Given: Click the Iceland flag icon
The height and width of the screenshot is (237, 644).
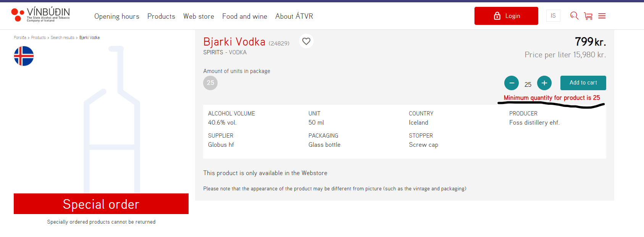Looking at the screenshot, I should [x=24, y=56].
